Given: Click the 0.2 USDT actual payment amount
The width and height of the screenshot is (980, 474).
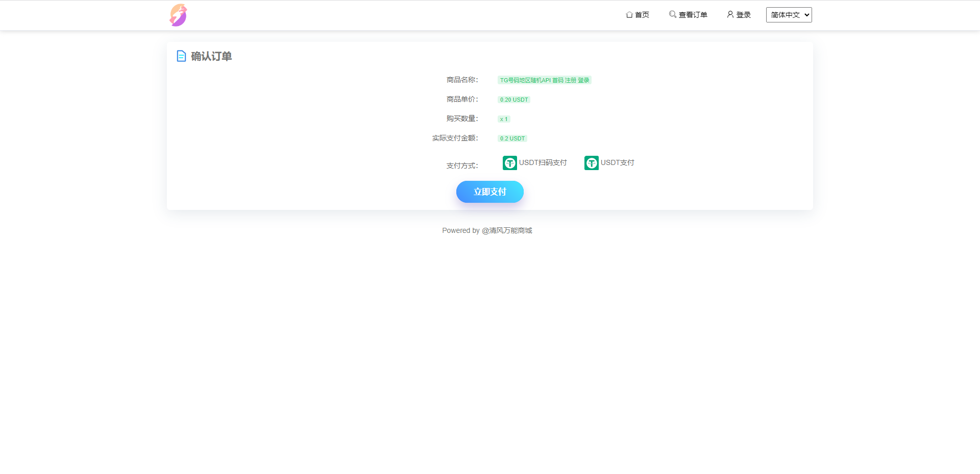Looking at the screenshot, I should click(x=512, y=138).
